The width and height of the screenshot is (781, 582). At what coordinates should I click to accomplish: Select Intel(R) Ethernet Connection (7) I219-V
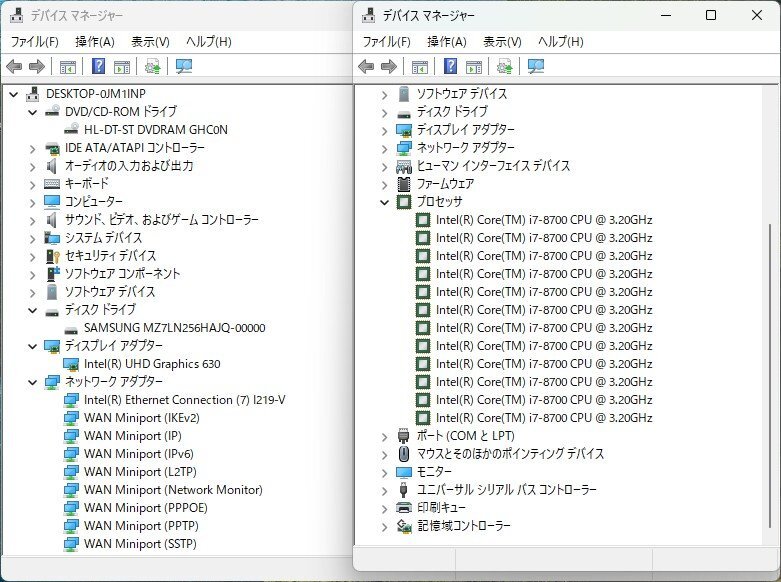tap(184, 400)
